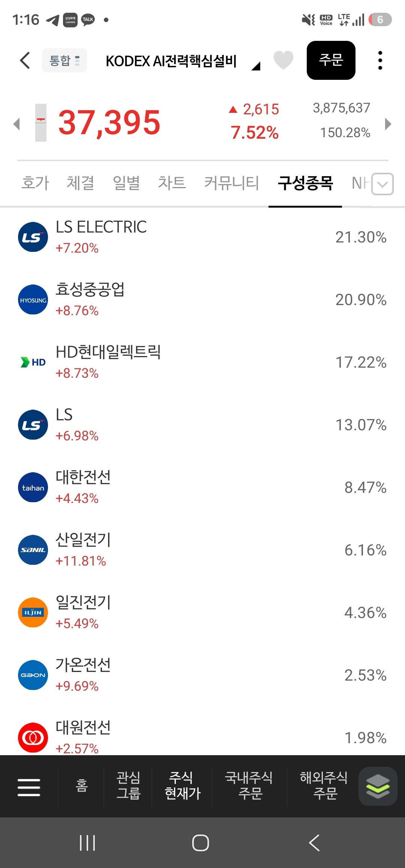Select the HYOSUNG logo icon
Screen dimensions: 405x868
(x=33, y=299)
